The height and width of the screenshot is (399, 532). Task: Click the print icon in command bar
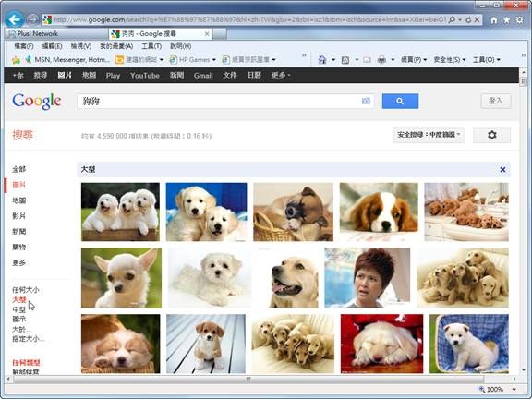381,60
